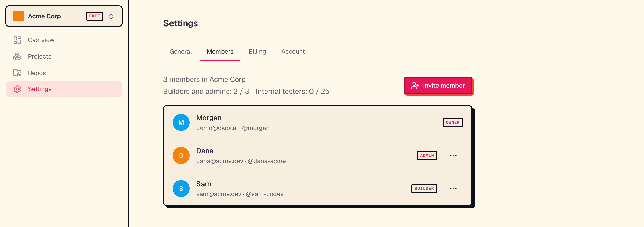This screenshot has width=644, height=227.
Task: Click 'Builders and admins: 3 / 3'
Action: tap(206, 91)
